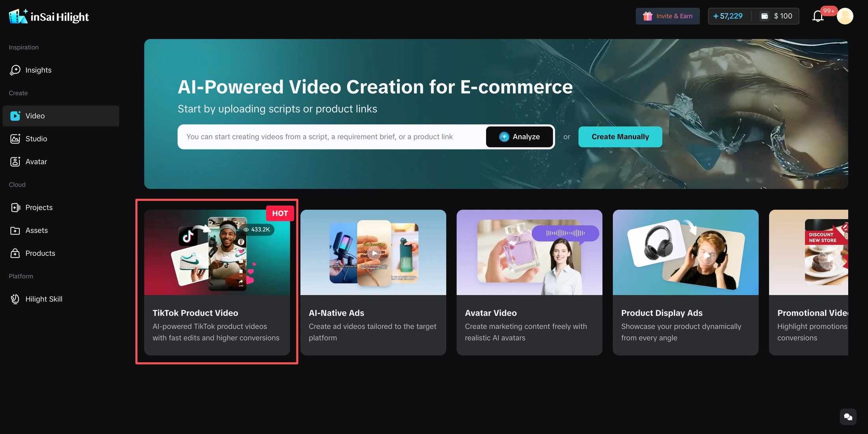Click 'Start by uploading scripts or product links' text
This screenshot has height=434, width=868.
(x=277, y=109)
